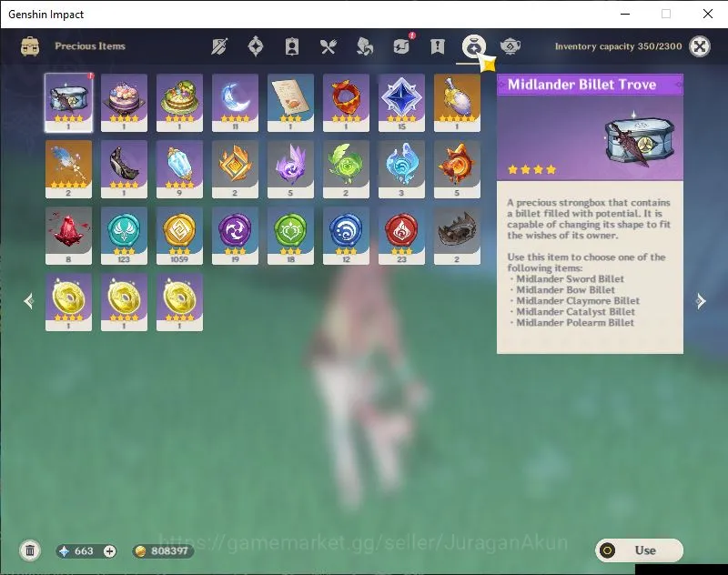Open the Quest items tab

[438, 46]
